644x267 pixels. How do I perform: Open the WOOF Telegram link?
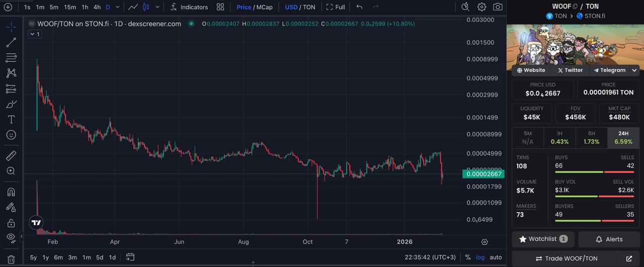(x=609, y=70)
